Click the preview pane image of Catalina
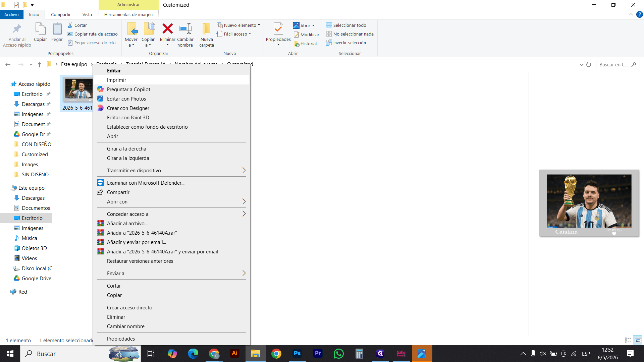The width and height of the screenshot is (644, 362). click(x=589, y=203)
